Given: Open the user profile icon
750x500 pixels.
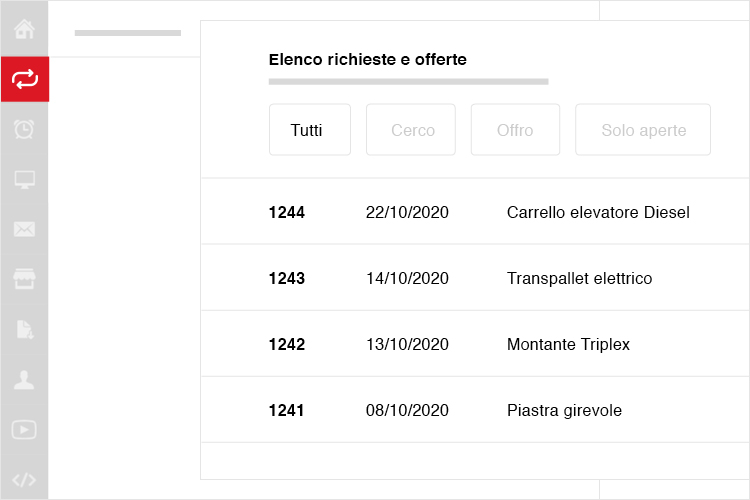Looking at the screenshot, I should point(24,379).
